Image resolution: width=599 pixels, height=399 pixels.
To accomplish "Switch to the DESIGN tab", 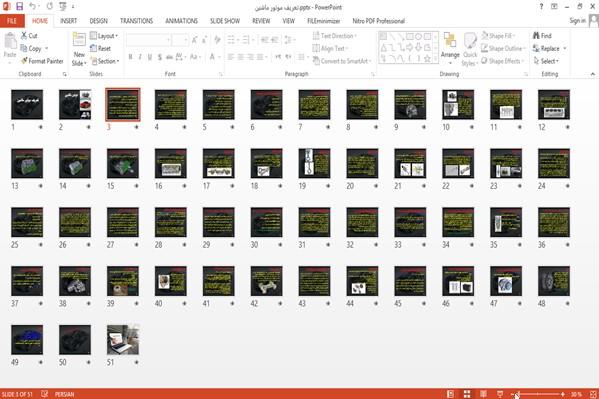I will [99, 21].
